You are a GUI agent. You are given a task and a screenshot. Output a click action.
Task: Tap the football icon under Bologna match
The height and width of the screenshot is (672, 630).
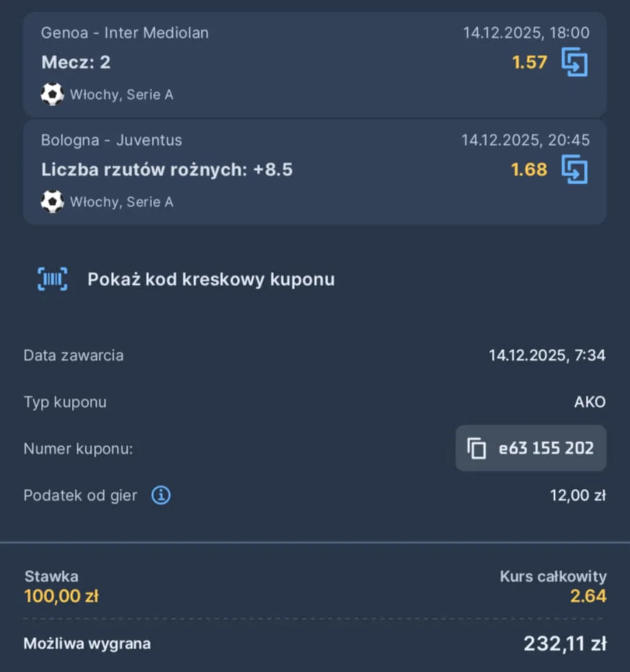click(x=52, y=202)
